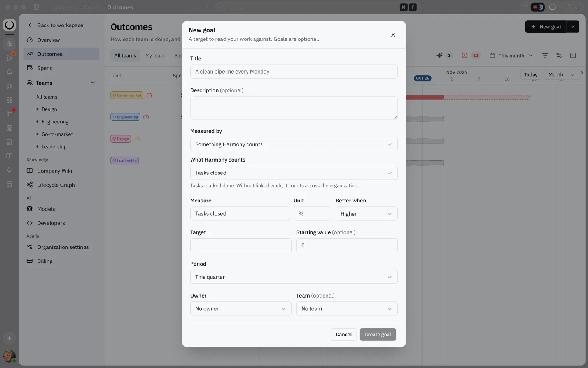Screen dimensions: 588x368
Task: Open the Owner dropdown
Action: click(241, 309)
